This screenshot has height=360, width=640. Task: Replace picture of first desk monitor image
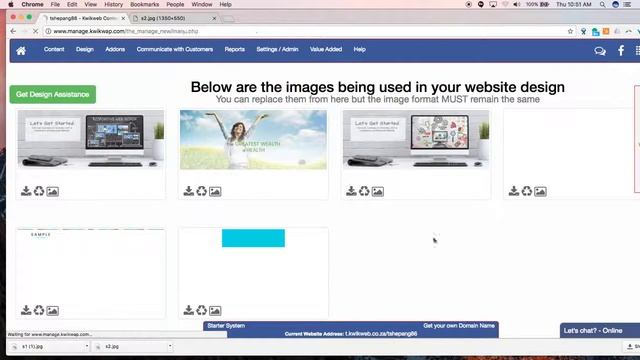52,191
